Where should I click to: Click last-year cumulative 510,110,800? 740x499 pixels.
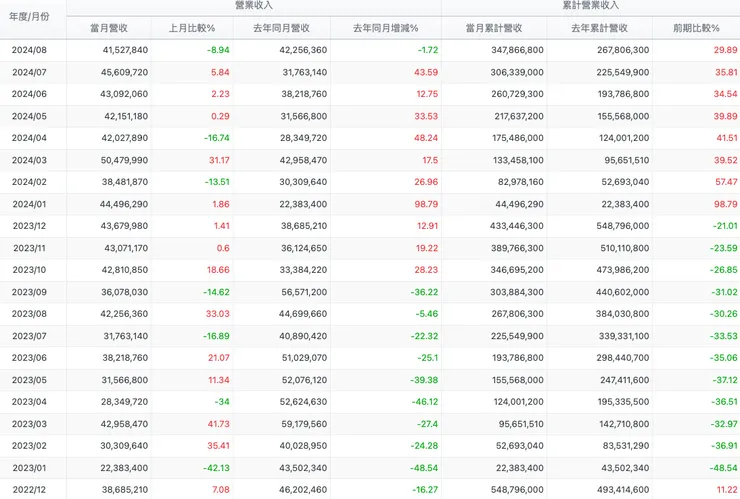pos(625,248)
